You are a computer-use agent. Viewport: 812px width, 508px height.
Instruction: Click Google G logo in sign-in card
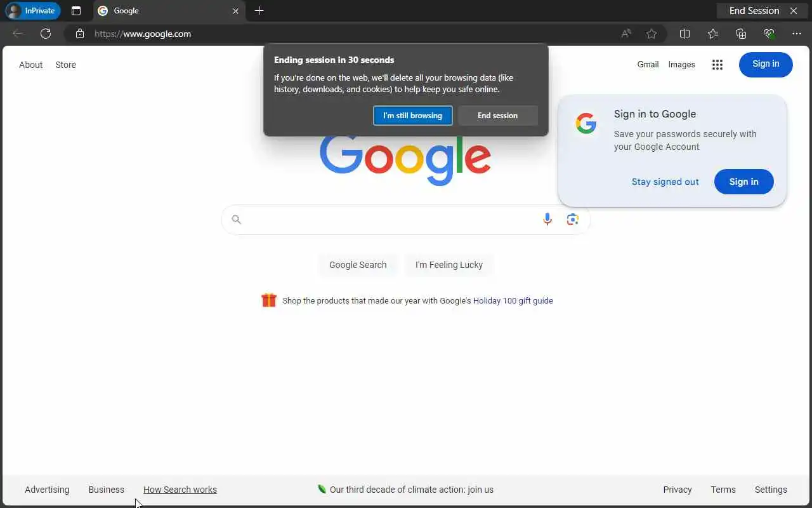(586, 124)
